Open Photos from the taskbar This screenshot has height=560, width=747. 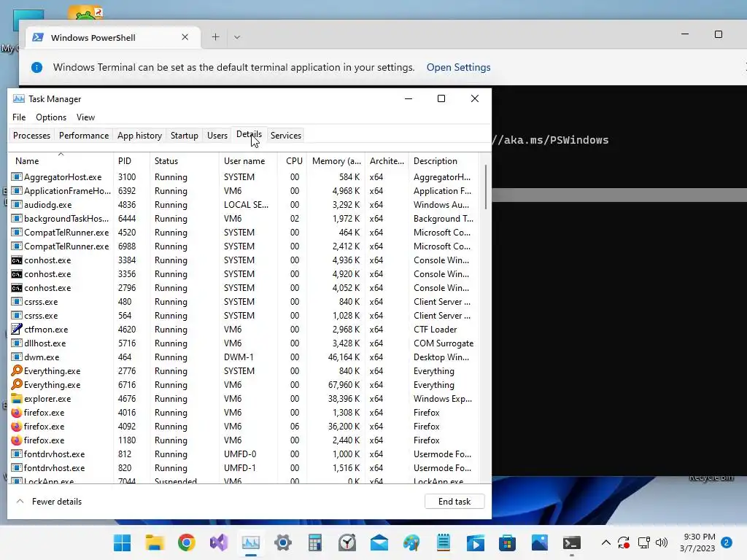pos(540,542)
